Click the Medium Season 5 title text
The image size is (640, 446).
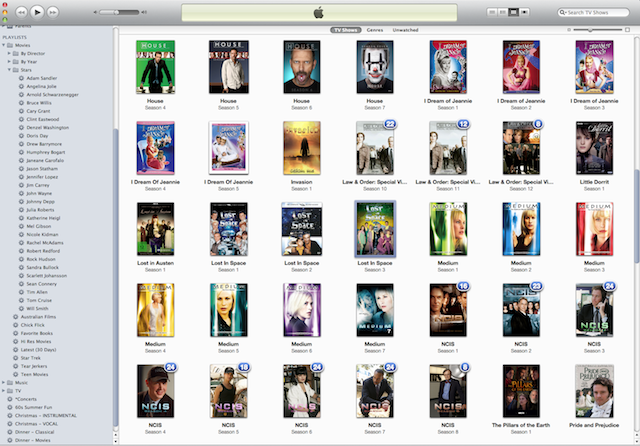coord(228,344)
